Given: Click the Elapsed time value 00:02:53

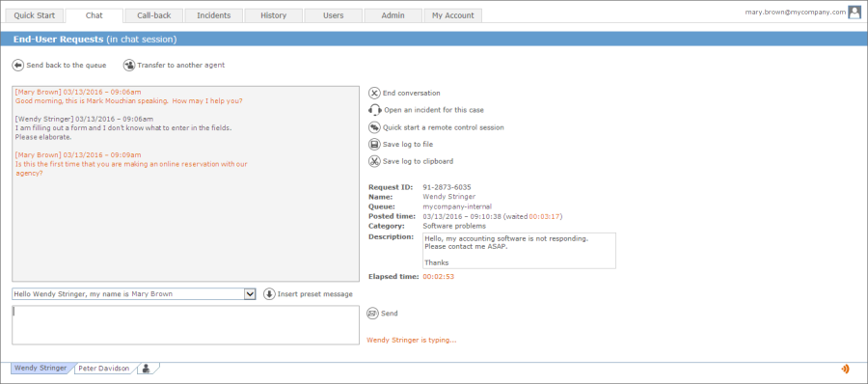Looking at the screenshot, I should (439, 277).
